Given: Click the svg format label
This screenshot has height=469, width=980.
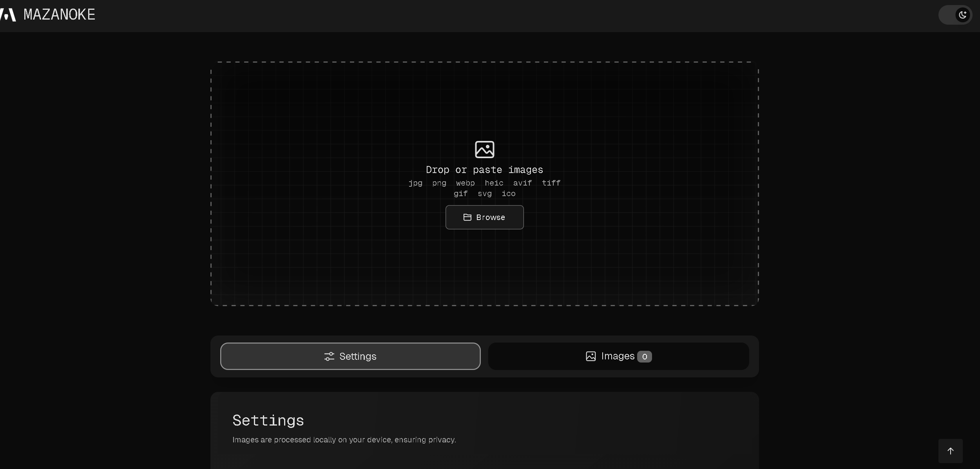Looking at the screenshot, I should click(484, 193).
